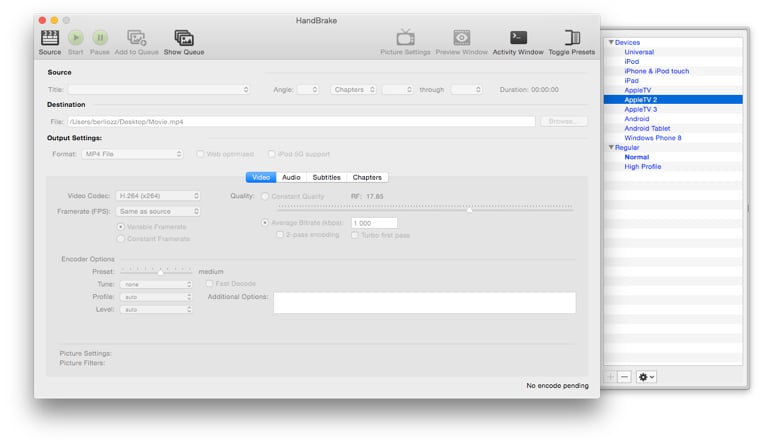760x440 pixels.
Task: Select the highlighted AppleTV 2 preset
Action: pyautogui.click(x=673, y=99)
